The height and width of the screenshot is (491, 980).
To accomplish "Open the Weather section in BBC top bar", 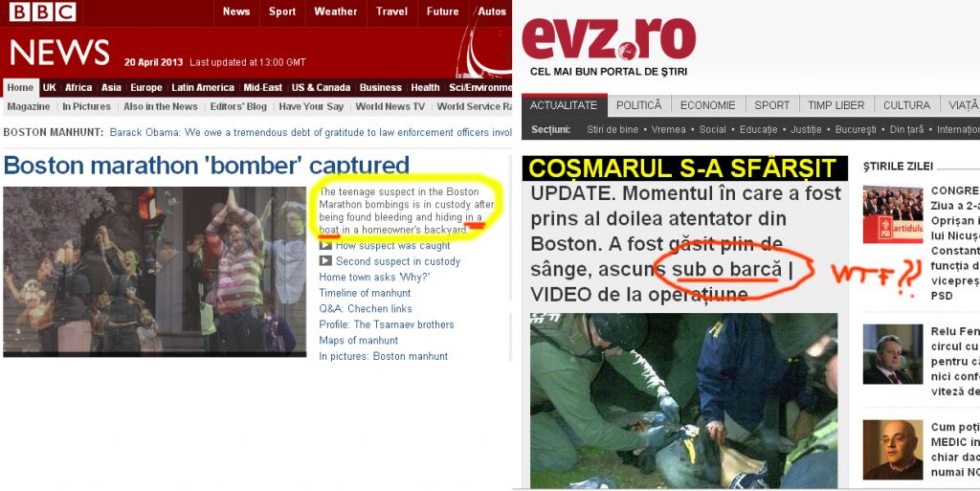I will coord(336,11).
